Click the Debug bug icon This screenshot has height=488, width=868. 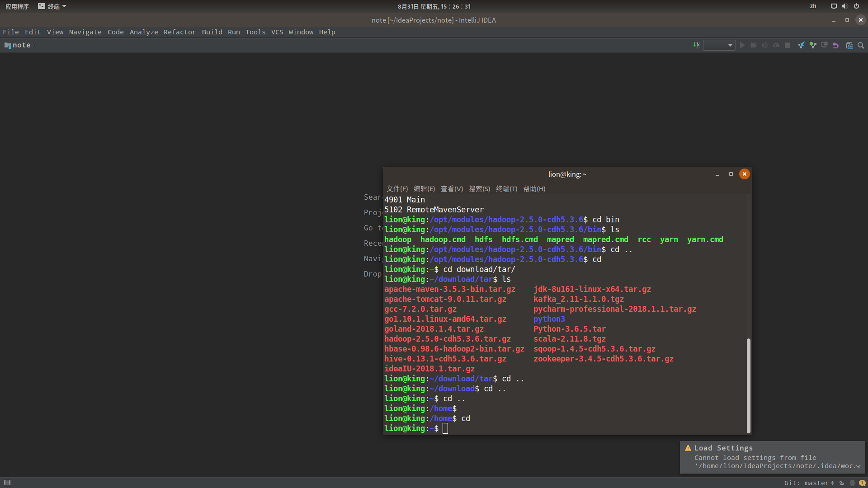(754, 45)
